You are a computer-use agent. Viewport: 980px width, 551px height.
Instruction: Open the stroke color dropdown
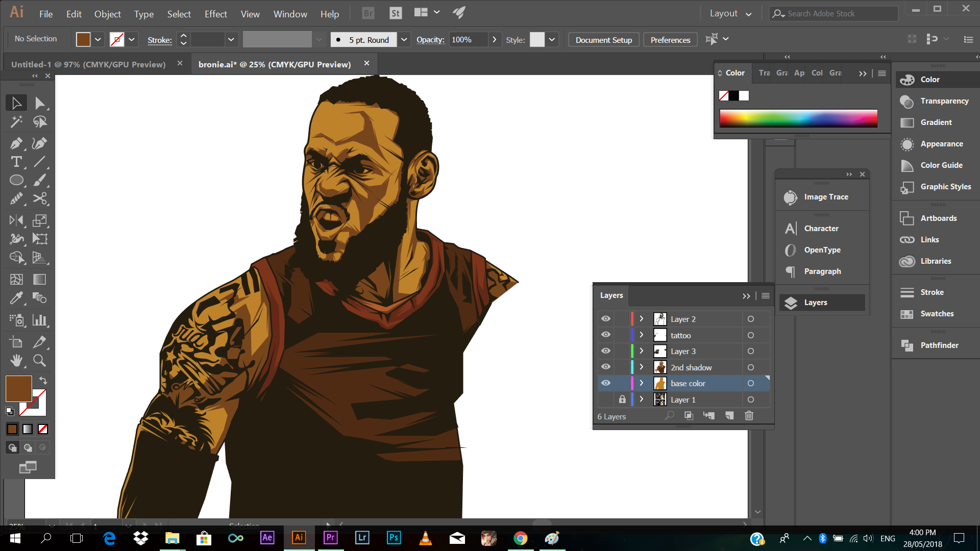[131, 40]
